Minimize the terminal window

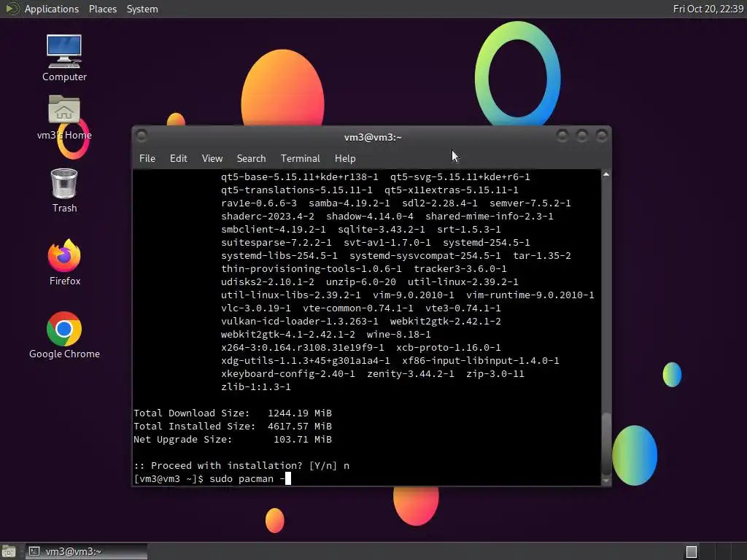[x=562, y=136]
